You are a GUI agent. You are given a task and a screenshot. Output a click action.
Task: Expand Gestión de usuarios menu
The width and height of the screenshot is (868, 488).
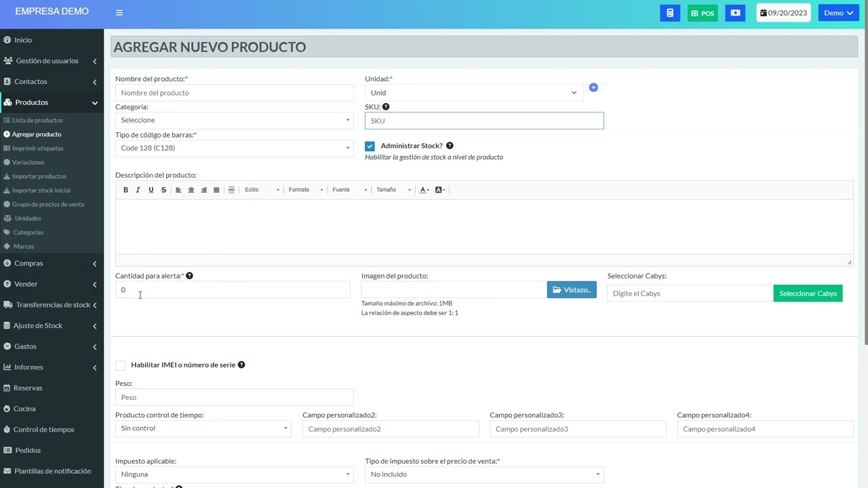coord(52,61)
